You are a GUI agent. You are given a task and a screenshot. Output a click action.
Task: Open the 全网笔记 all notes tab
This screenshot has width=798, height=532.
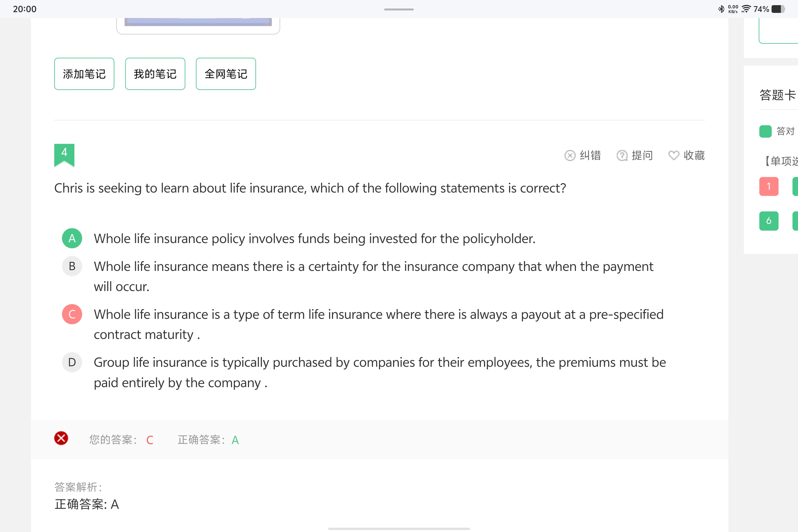click(226, 74)
